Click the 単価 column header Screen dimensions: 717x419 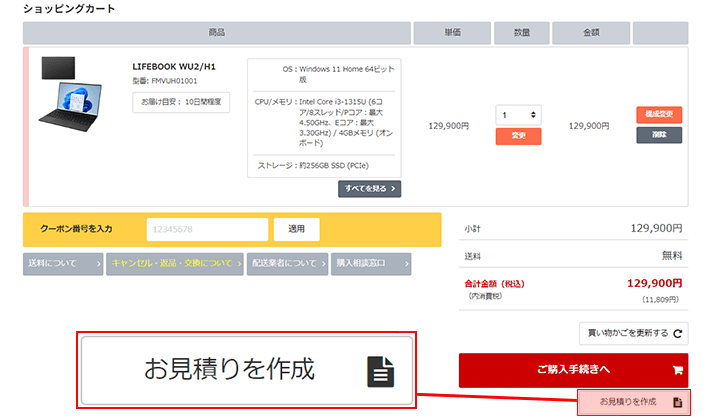click(452, 32)
